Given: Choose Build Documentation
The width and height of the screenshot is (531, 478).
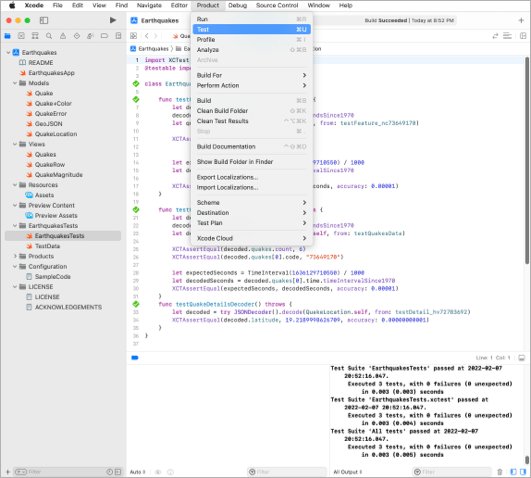Looking at the screenshot, I should [252, 146].
